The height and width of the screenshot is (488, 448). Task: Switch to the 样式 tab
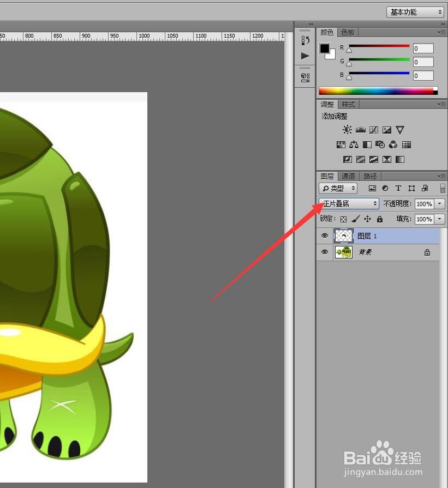click(348, 105)
